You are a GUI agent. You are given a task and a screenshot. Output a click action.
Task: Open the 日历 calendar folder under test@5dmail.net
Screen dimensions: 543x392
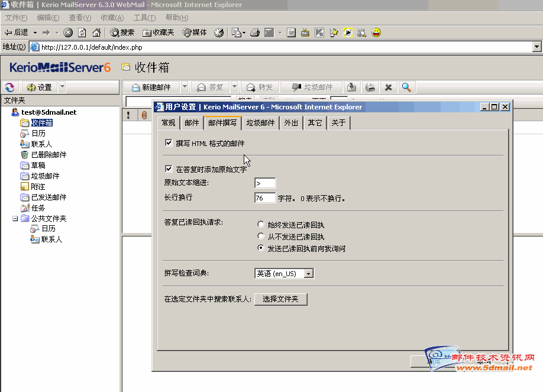pyautogui.click(x=38, y=134)
